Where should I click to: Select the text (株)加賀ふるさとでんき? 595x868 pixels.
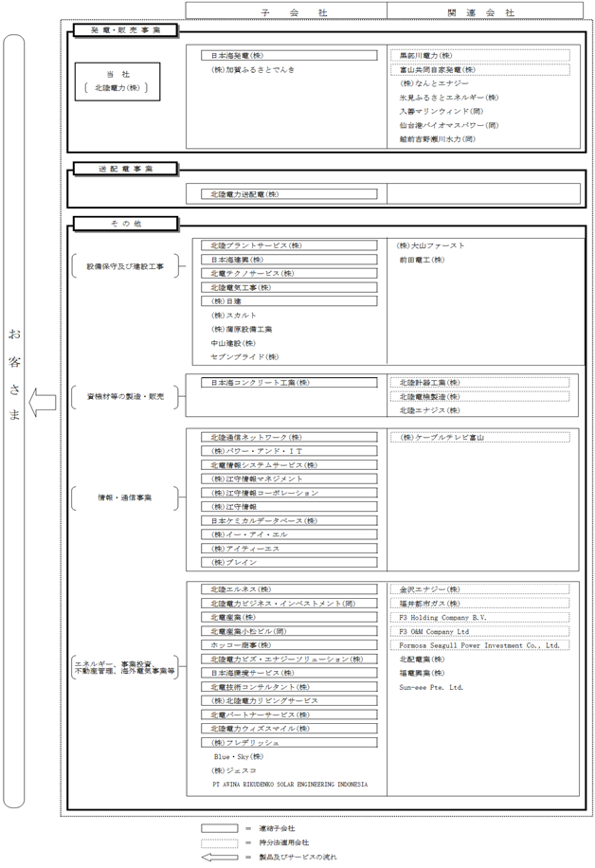(x=253, y=70)
